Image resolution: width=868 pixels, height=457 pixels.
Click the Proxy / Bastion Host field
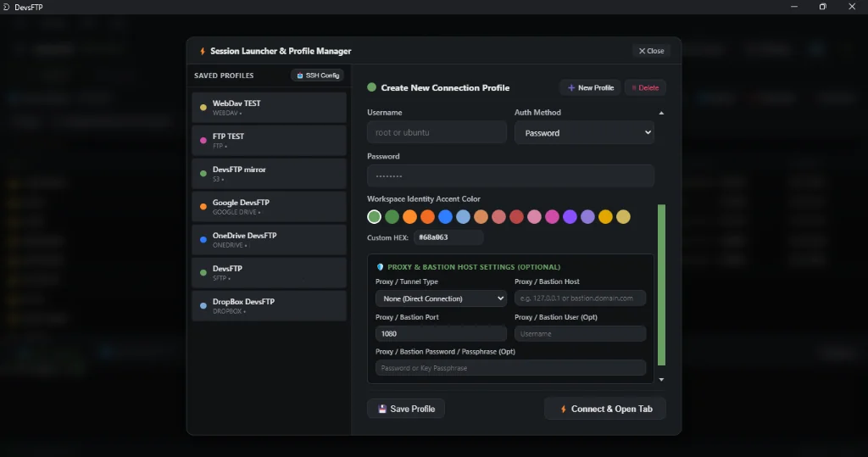click(x=580, y=298)
